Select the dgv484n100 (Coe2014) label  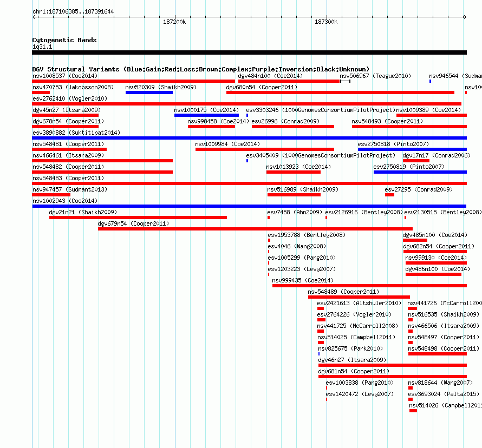270,76
